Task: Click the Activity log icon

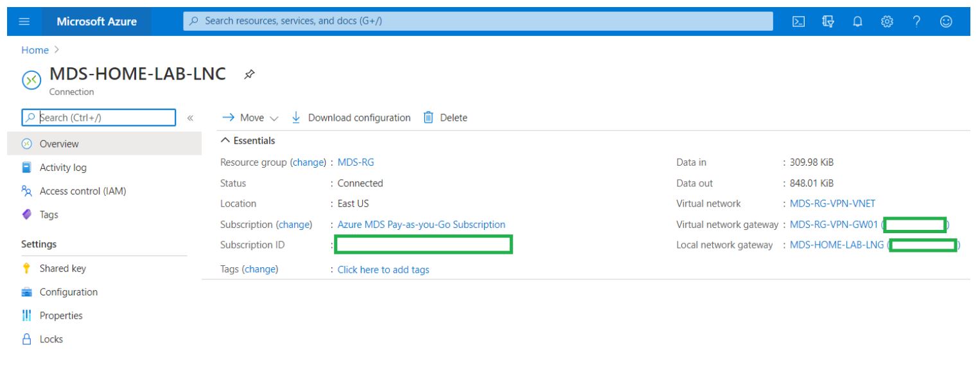Action: 26,168
